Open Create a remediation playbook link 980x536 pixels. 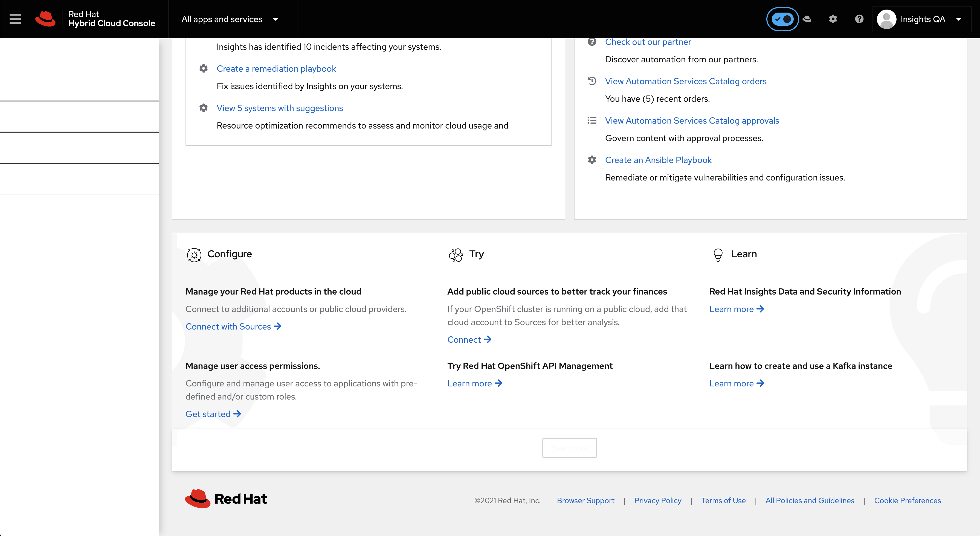[276, 69]
